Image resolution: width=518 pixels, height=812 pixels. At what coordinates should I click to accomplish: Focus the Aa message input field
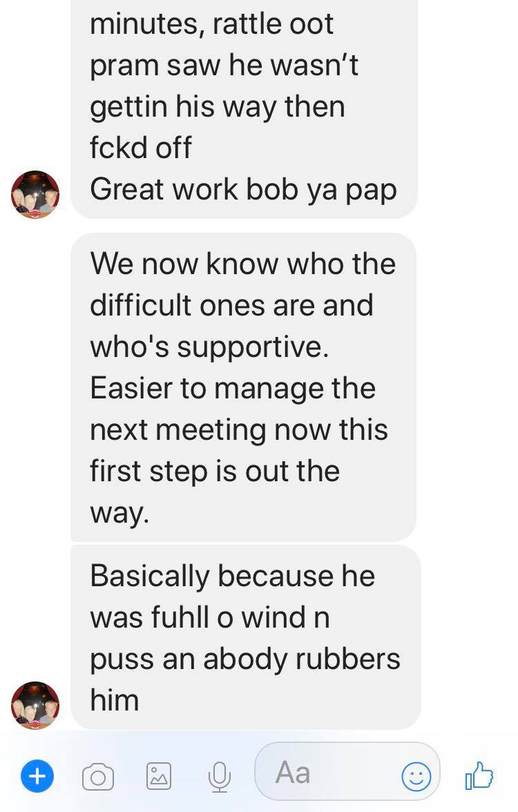pos(347,772)
